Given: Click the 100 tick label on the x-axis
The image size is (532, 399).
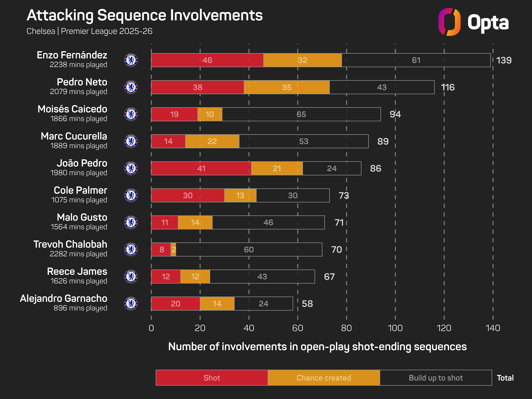Looking at the screenshot, I should 395,328.
